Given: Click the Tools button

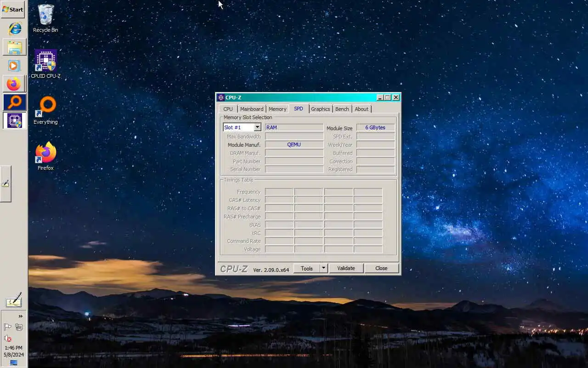Looking at the screenshot, I should click(307, 268).
